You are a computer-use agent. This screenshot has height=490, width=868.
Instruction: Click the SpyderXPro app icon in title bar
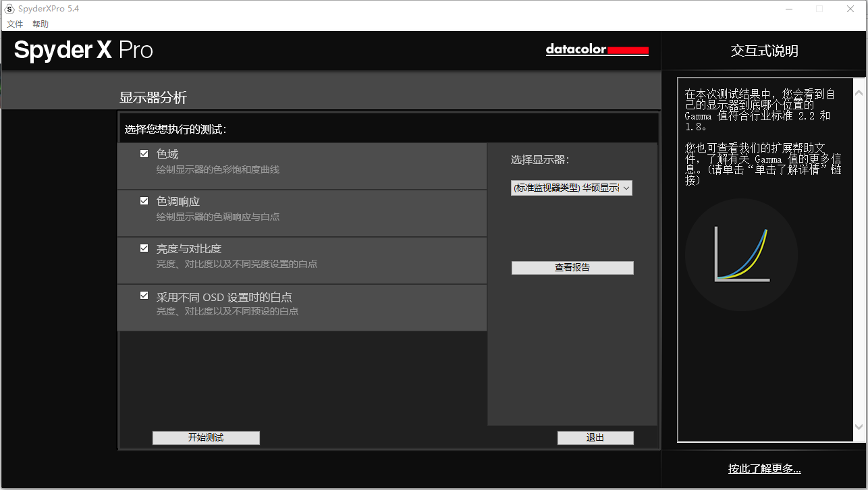pyautogui.click(x=9, y=9)
